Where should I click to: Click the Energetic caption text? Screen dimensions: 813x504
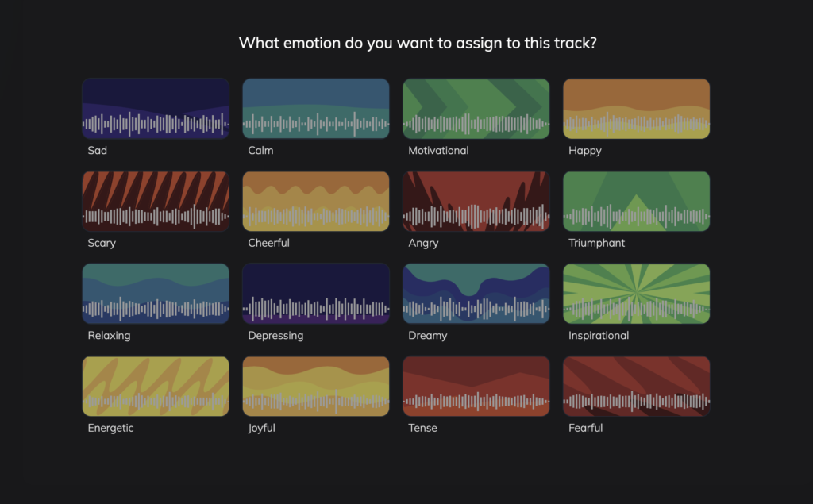coord(110,429)
